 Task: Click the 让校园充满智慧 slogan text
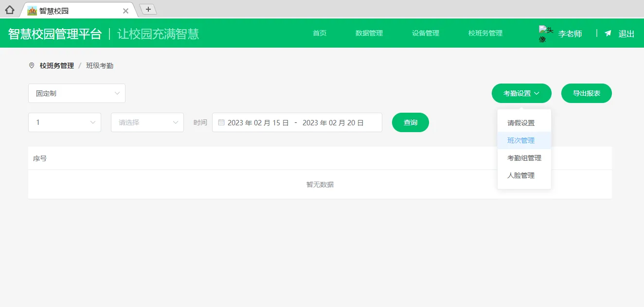click(x=158, y=34)
